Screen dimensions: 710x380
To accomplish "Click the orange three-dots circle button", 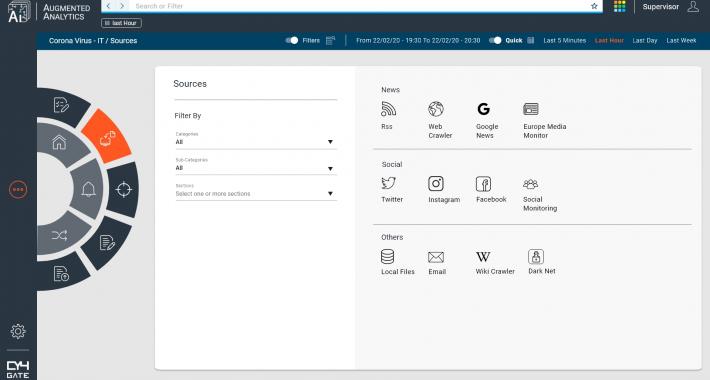I will [18, 189].
